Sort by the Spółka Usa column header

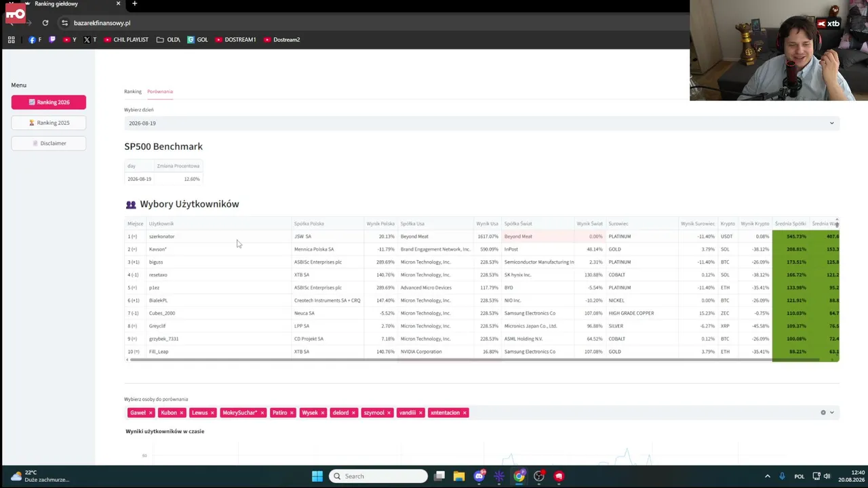point(435,224)
